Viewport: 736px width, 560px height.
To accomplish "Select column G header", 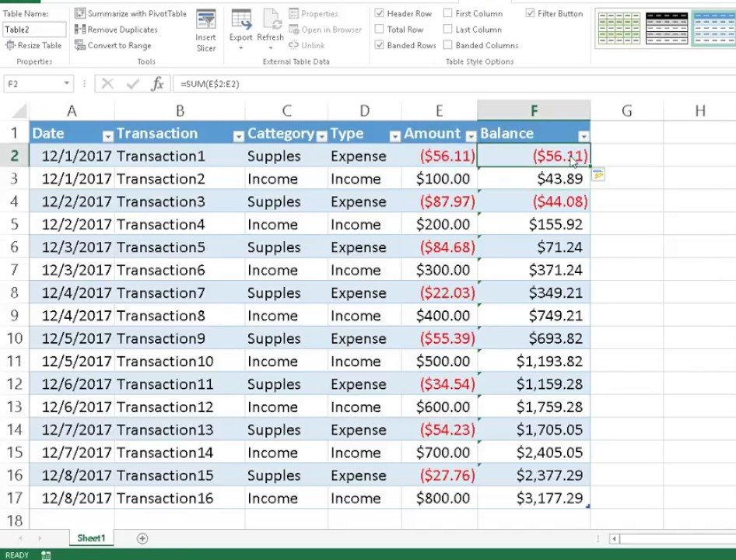I will pos(626,111).
